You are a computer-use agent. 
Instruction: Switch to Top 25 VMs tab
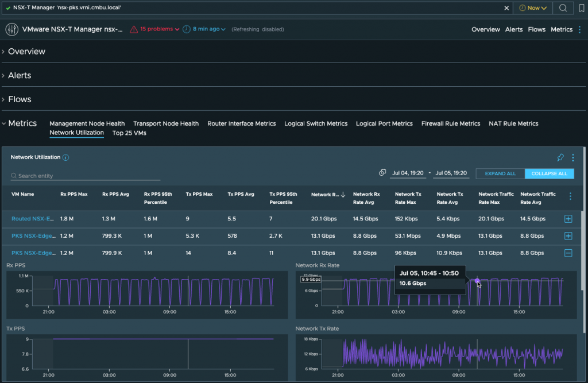click(x=129, y=133)
